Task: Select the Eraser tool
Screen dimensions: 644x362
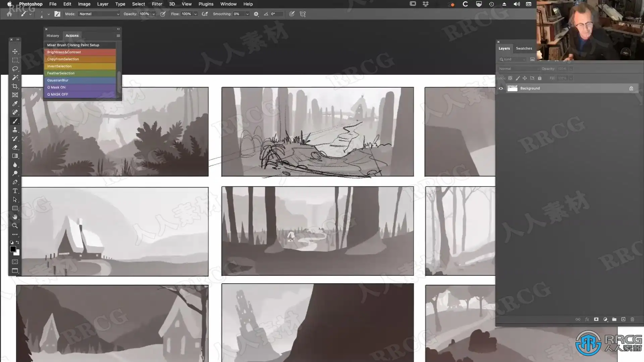Action: [15, 147]
